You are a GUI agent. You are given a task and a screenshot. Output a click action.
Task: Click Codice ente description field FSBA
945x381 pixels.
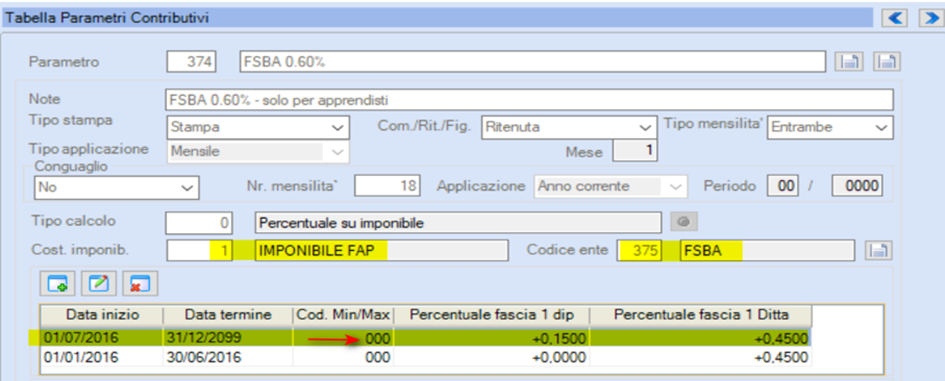(x=767, y=251)
